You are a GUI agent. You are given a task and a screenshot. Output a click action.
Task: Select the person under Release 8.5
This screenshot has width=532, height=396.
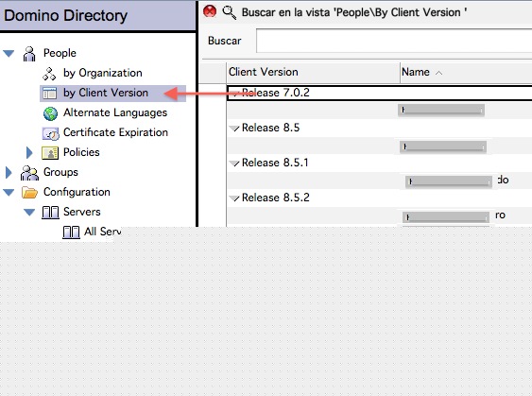point(443,146)
